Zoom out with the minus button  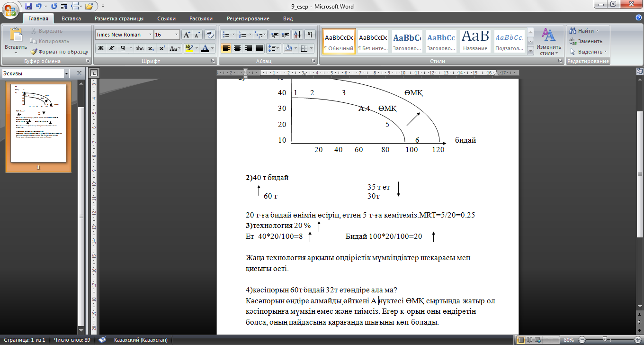pyautogui.click(x=581, y=340)
